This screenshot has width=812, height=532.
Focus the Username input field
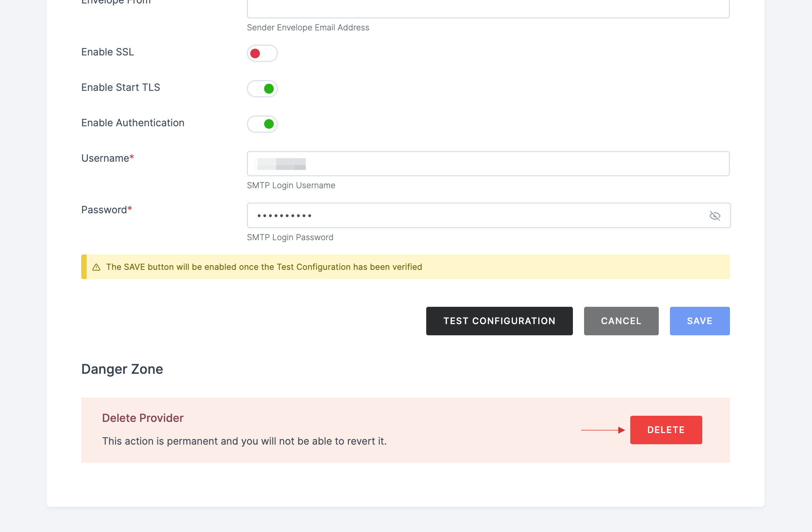coord(488,164)
